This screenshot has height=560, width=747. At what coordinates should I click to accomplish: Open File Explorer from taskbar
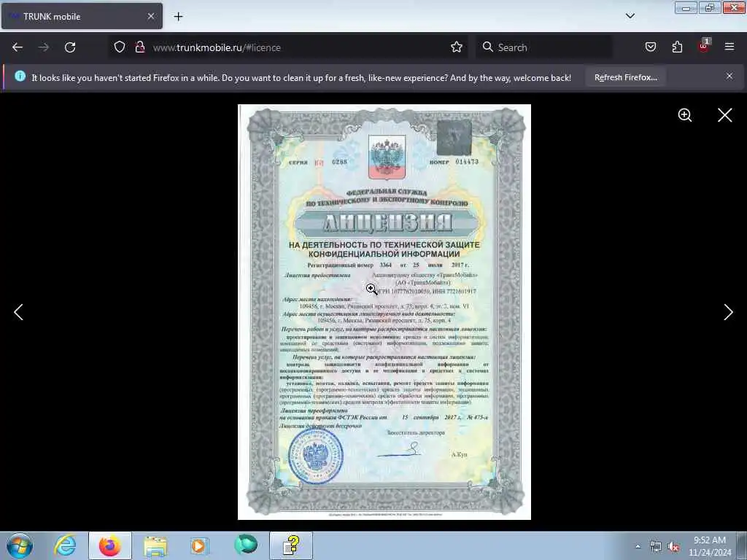coord(155,545)
